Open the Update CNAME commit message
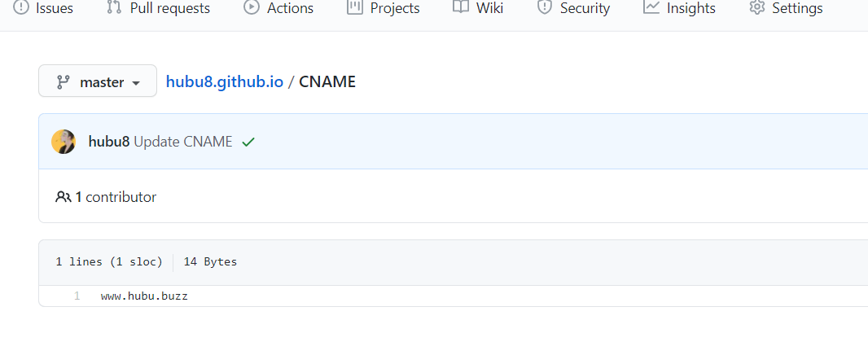Image resolution: width=868 pixels, height=342 pixels. click(183, 142)
